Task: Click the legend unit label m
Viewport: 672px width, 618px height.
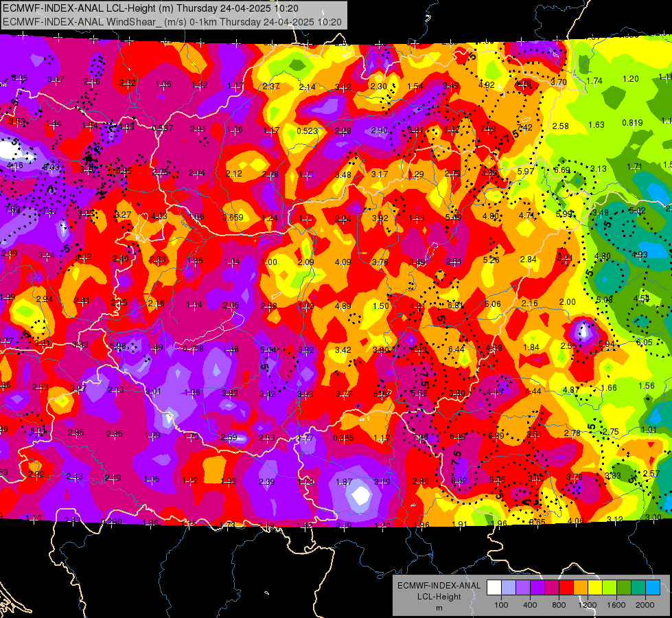Action: click(439, 608)
